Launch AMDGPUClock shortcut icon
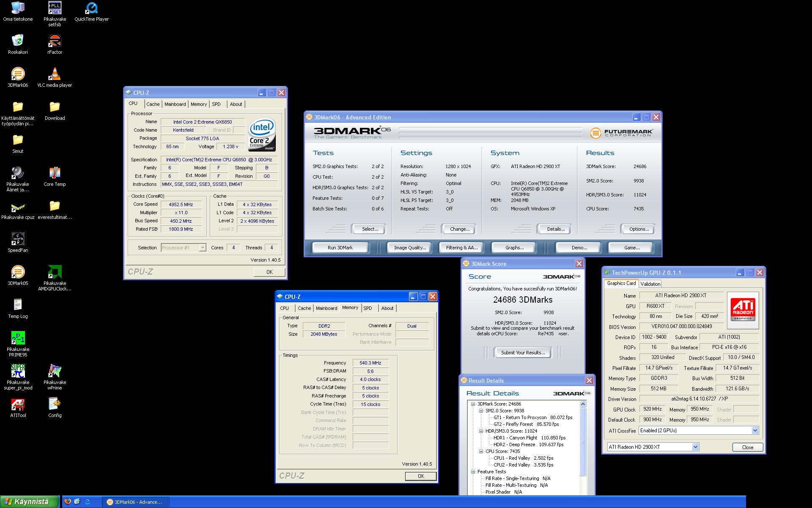The image size is (812, 508). (x=55, y=278)
